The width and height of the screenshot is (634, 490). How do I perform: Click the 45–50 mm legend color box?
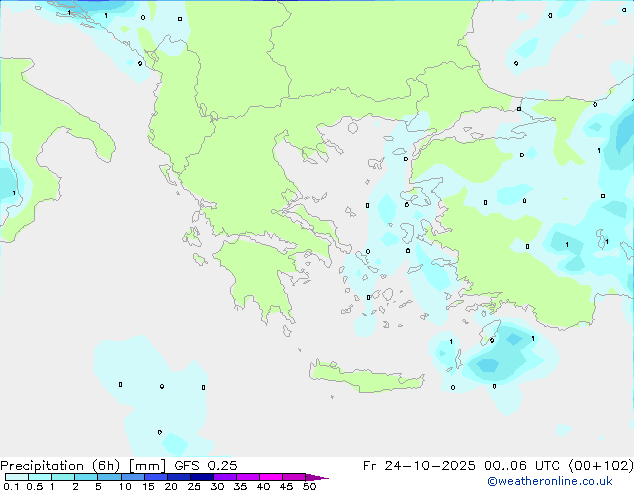pos(294,477)
